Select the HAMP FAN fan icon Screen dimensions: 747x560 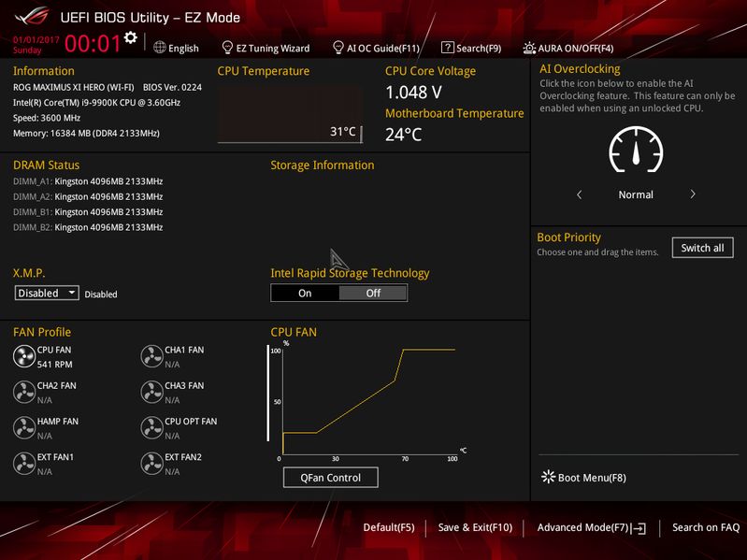23,427
